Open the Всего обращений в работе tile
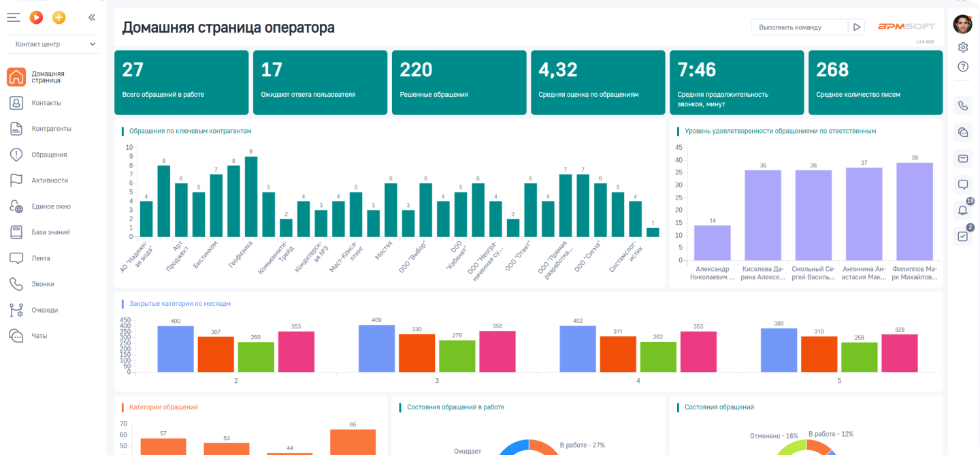Screen dimensions: 980x455 182,82
